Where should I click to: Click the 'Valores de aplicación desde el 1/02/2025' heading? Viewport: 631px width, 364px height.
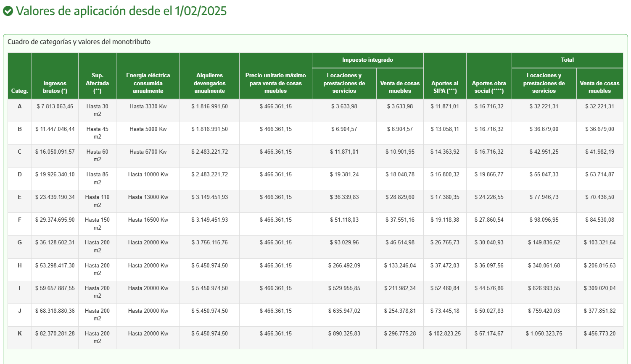[x=121, y=11]
